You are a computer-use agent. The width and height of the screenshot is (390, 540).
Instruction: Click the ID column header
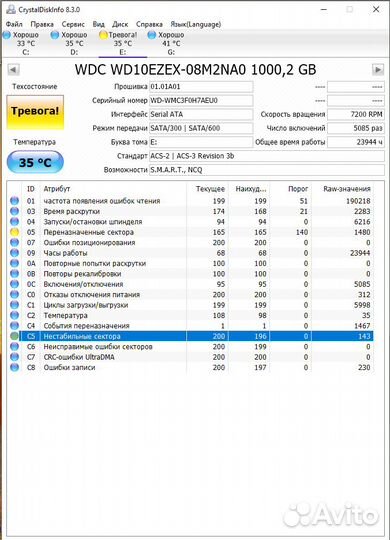pyautogui.click(x=31, y=189)
